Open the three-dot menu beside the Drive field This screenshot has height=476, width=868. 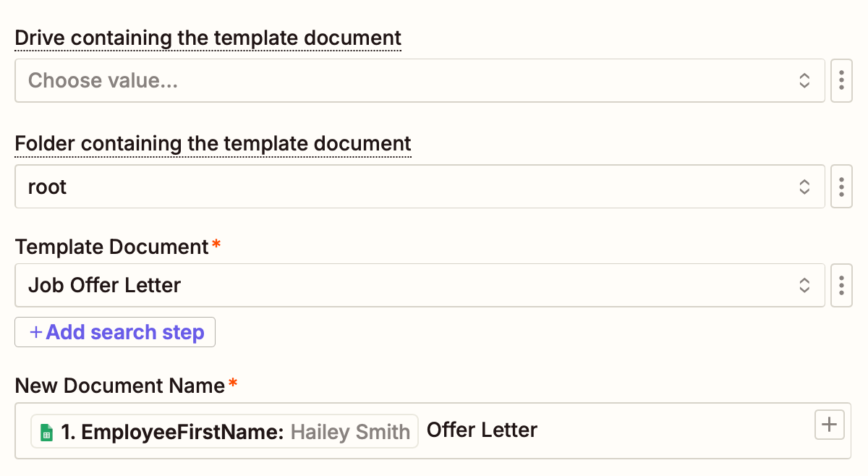841,80
